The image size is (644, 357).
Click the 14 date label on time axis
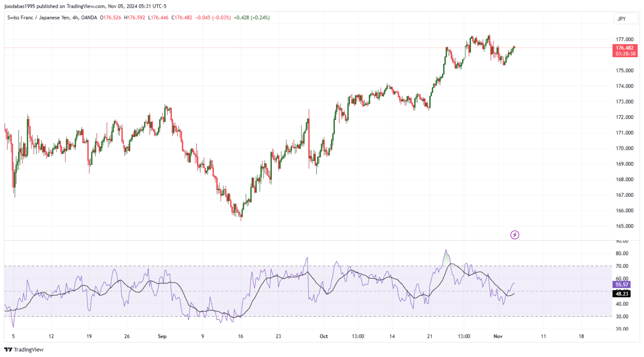point(392,336)
